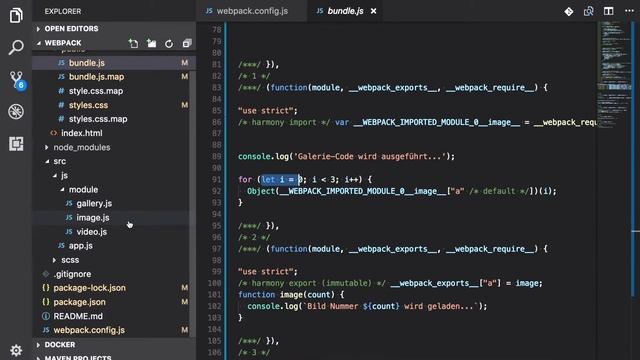This screenshot has height=360, width=640.
Task: Click the EXPLORER panel title
Action: coord(63,11)
